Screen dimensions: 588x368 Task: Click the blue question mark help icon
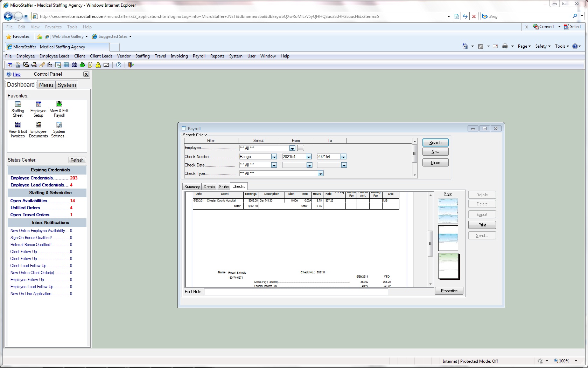[x=119, y=65]
